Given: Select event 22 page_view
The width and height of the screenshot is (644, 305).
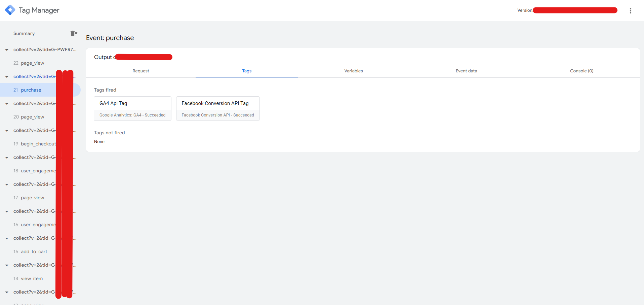Looking at the screenshot, I should (x=40, y=63).
